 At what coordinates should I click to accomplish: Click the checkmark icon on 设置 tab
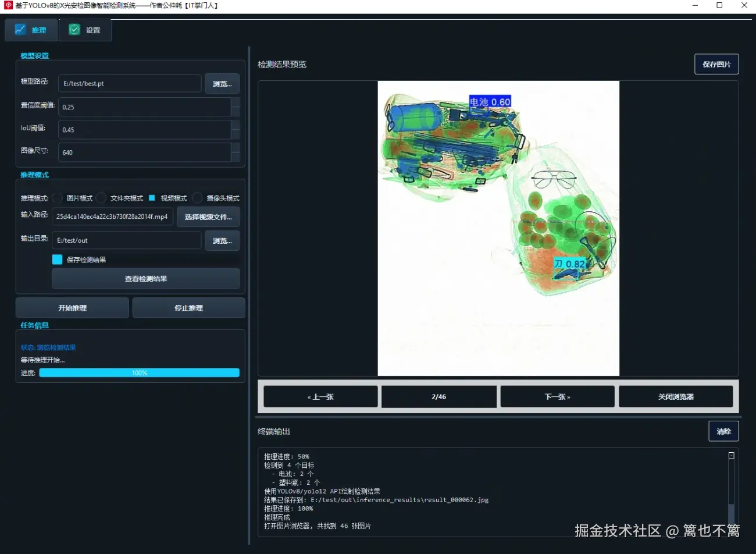pos(74,30)
